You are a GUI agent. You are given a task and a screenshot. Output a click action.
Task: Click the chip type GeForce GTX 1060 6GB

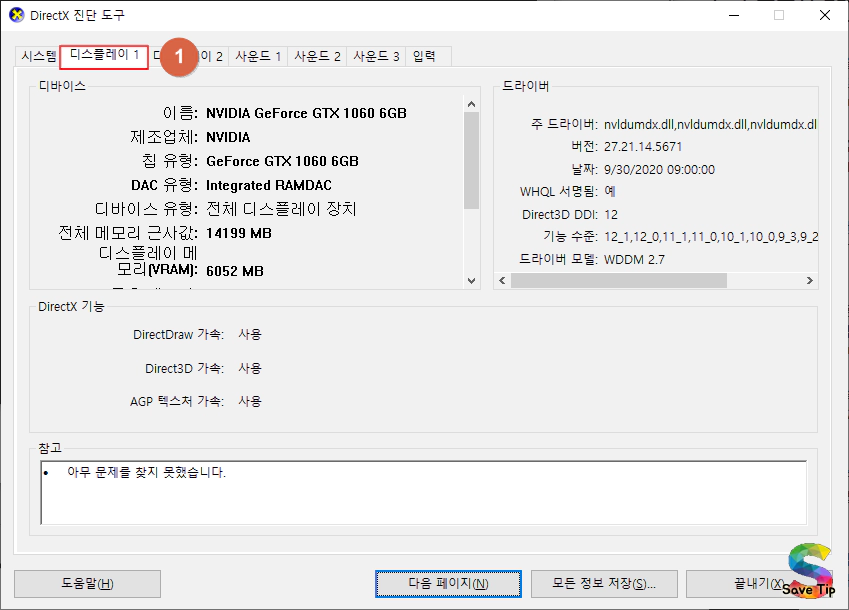click(x=282, y=161)
